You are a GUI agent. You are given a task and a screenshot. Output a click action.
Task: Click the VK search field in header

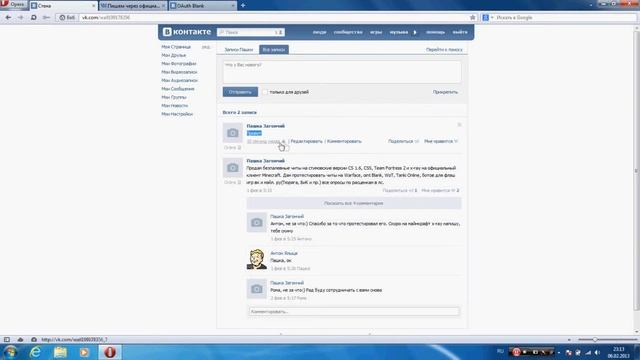pos(251,32)
